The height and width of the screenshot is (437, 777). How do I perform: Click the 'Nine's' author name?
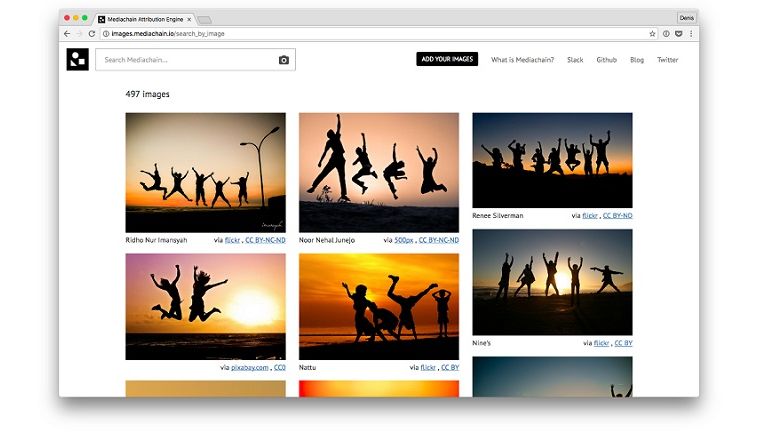tap(481, 343)
